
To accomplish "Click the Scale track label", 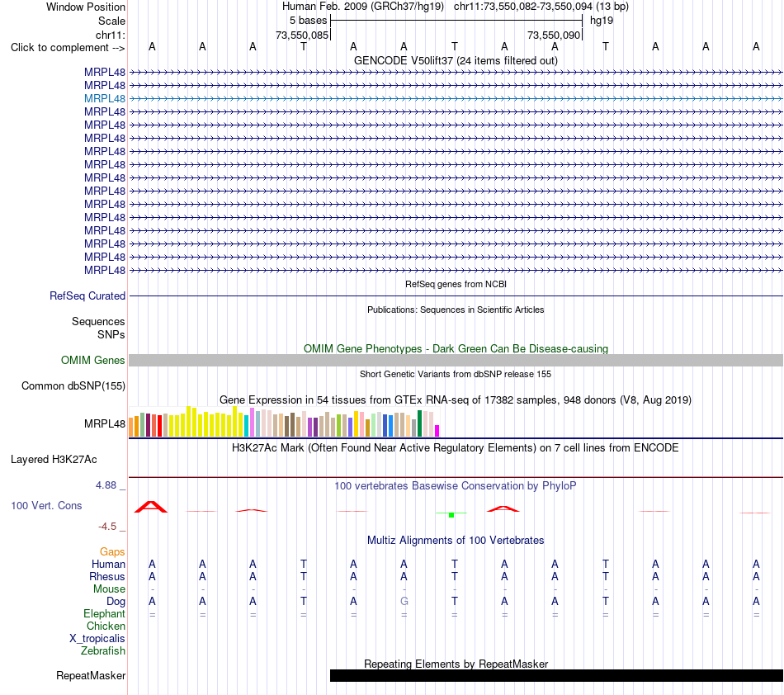I will (x=111, y=21).
